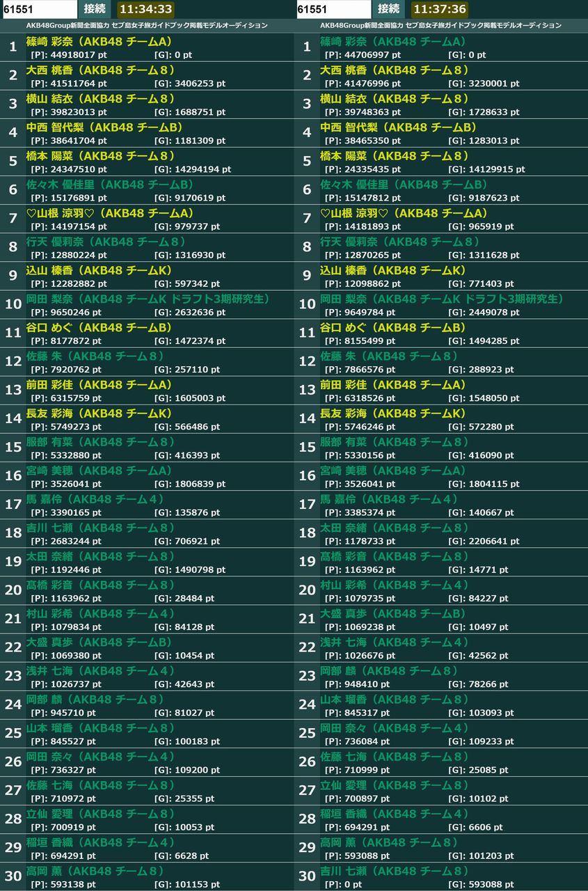This screenshot has width=588, height=891.
Task: Select the value [P]: 38641704 pt
Action: 69,140
